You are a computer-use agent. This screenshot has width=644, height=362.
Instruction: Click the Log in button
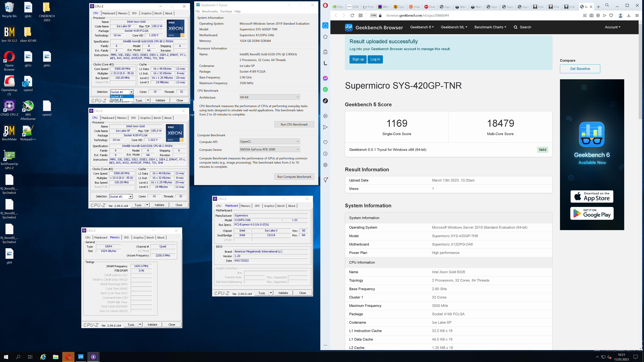375,59
